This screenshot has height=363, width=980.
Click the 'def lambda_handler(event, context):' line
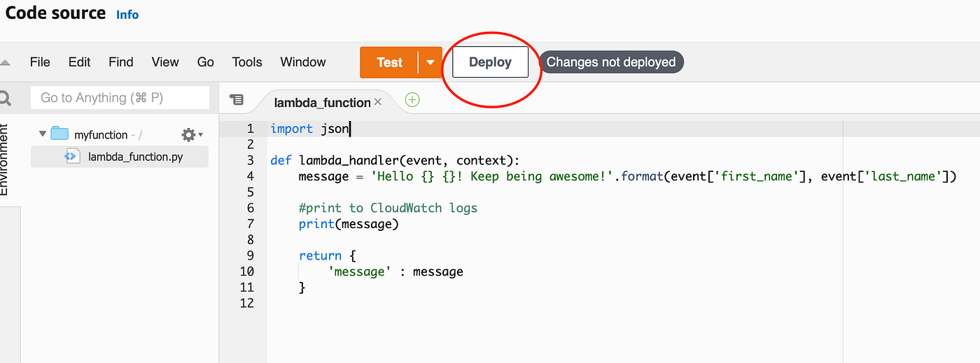[x=395, y=160]
